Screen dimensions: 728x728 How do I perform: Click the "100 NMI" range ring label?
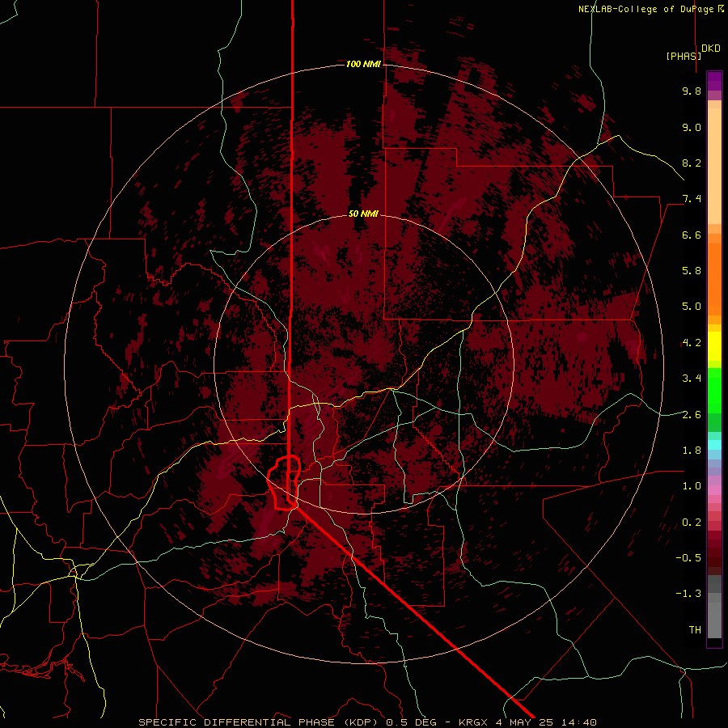coord(363,64)
